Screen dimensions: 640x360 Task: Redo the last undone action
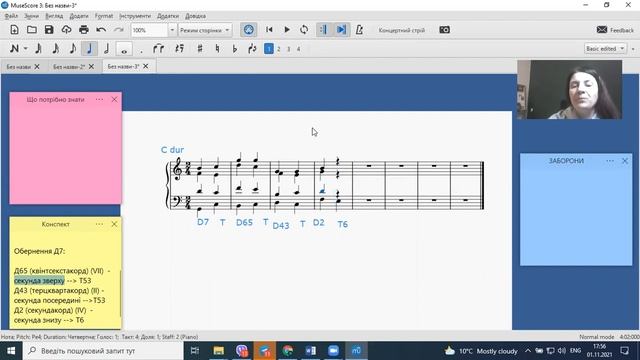118,30
